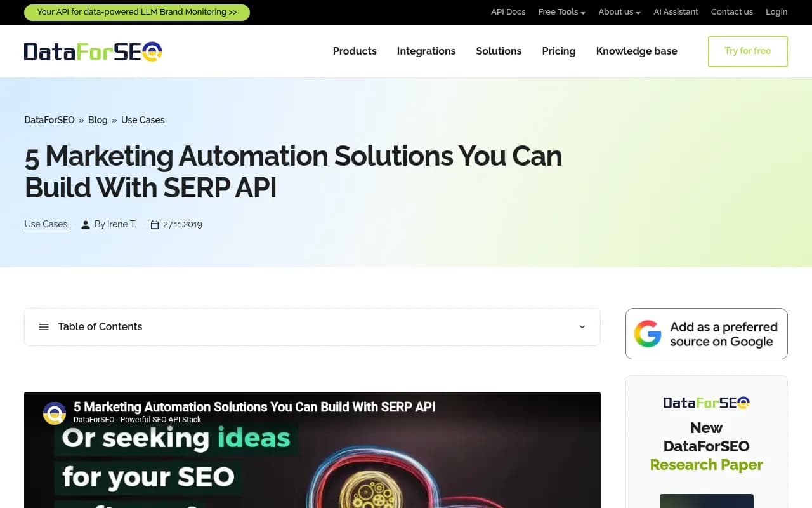Expand the Table of Contents chevron
This screenshot has width=812, height=508.
pos(582,327)
